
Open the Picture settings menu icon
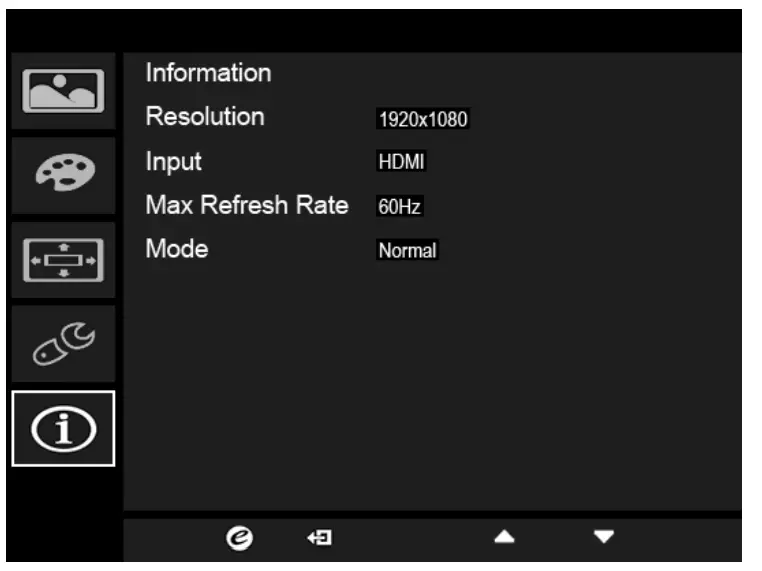64,91
